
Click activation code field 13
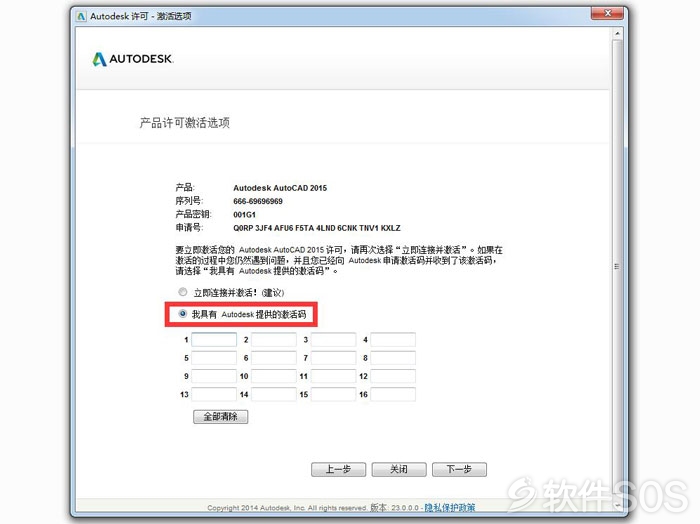[214, 395]
